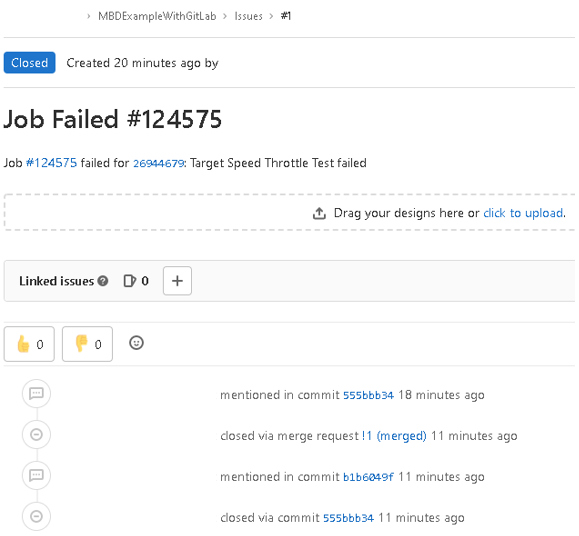Open the merge request !1 (merged) link
Viewport: 579px width, 536px height.
point(394,436)
